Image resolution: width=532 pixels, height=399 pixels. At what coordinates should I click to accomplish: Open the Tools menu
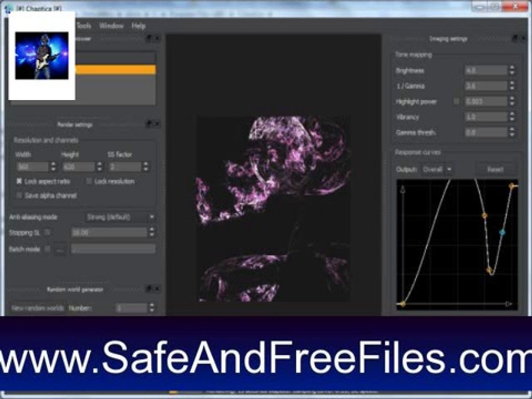click(84, 26)
